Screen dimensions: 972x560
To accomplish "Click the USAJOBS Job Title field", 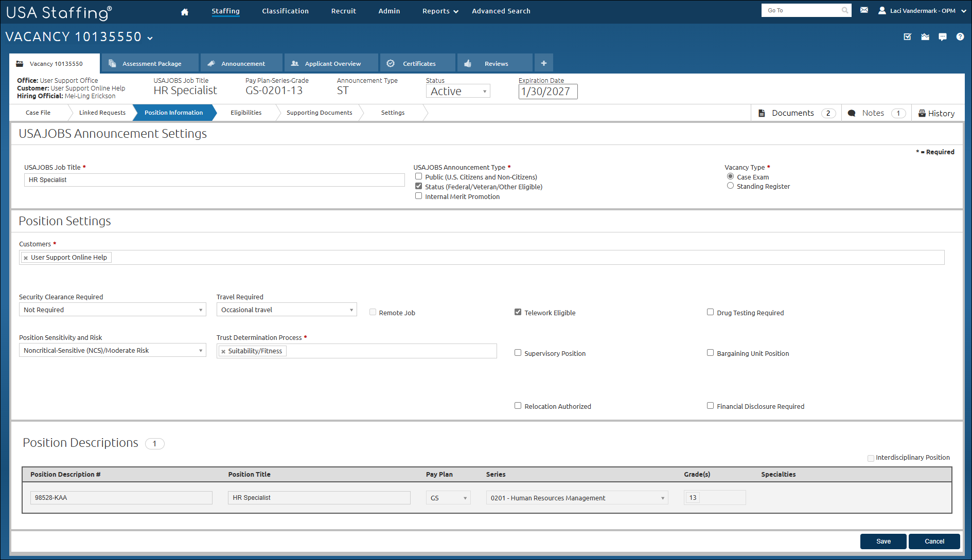I will (215, 180).
